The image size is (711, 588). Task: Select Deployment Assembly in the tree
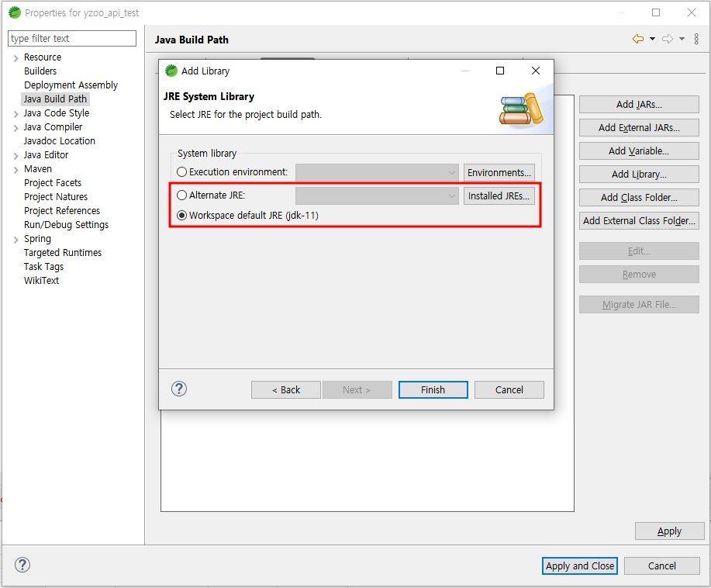[x=71, y=85]
